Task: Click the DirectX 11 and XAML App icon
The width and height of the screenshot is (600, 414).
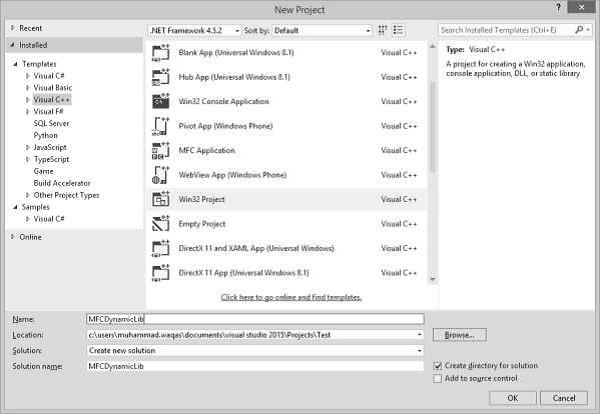Action: tap(161, 249)
